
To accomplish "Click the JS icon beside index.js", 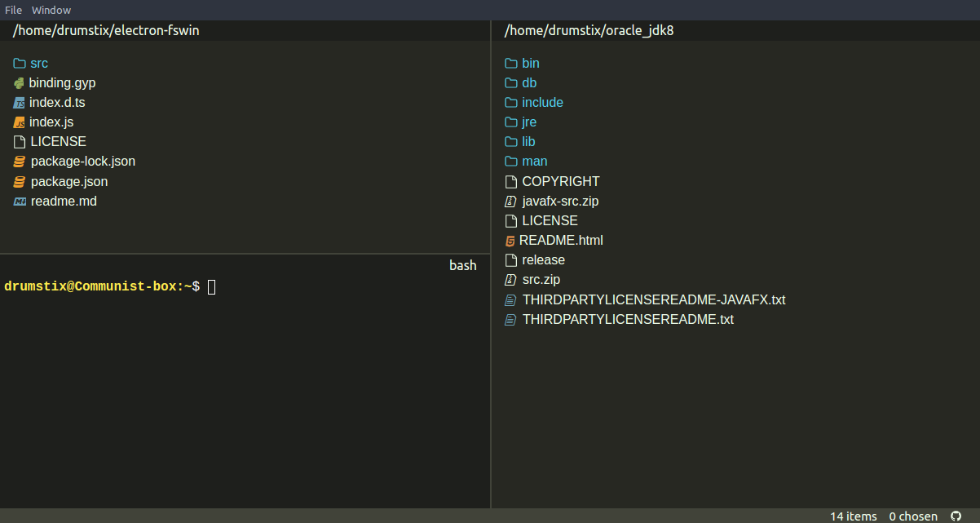I will [x=19, y=122].
